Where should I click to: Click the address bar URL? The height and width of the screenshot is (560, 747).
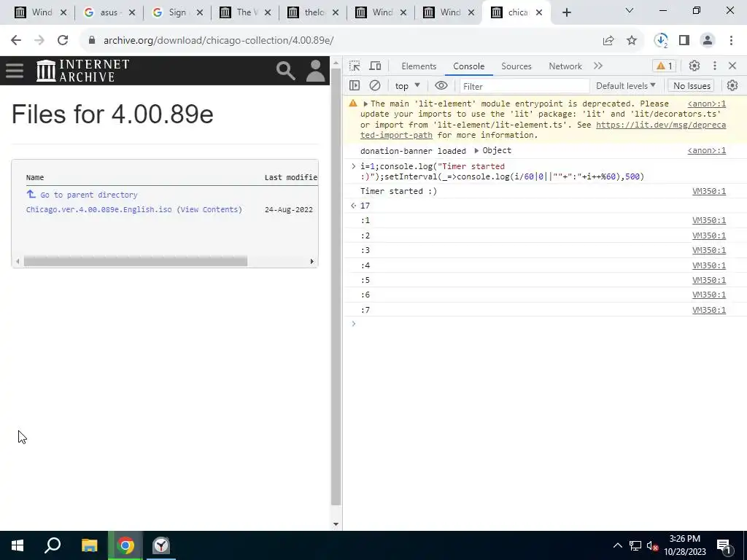(218, 41)
